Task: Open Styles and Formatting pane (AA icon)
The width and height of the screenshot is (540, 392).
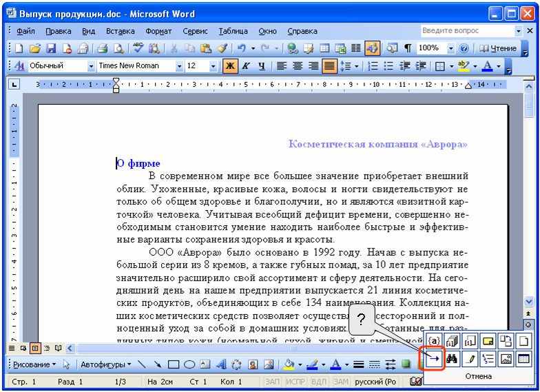Action: tap(19, 66)
